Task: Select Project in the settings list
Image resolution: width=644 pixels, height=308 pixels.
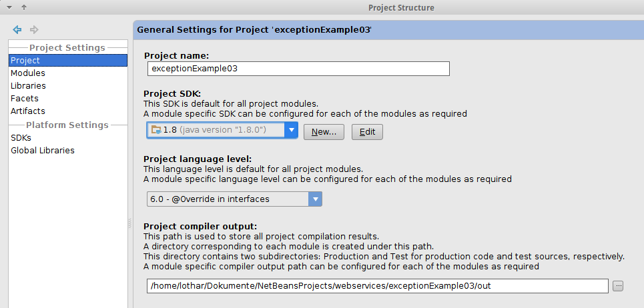Action: pyautogui.click(x=25, y=61)
